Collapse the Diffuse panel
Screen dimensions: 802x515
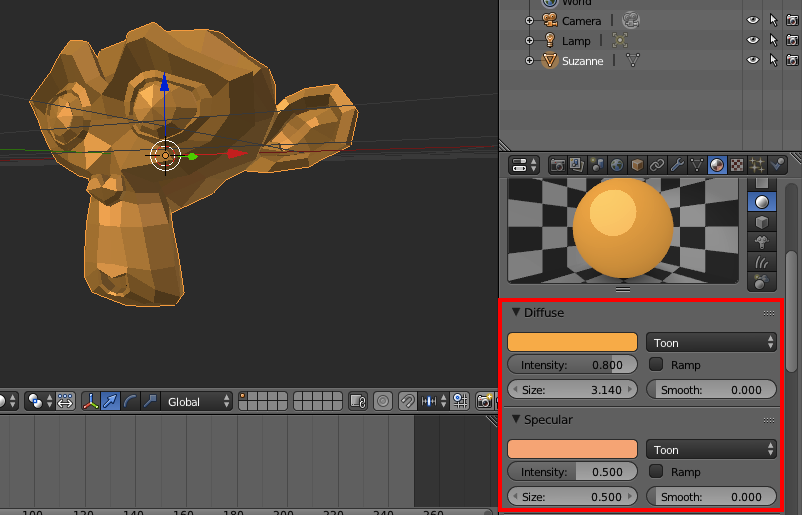516,312
